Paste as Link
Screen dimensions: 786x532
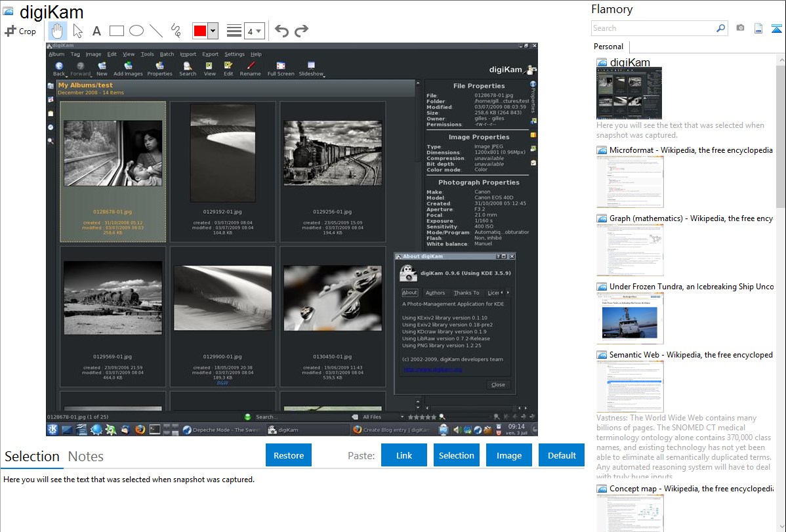(404, 455)
